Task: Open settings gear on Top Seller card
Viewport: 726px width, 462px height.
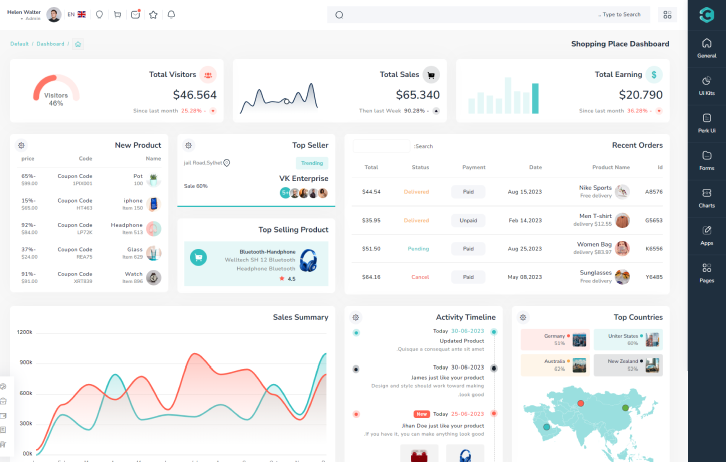Action: 187,145
